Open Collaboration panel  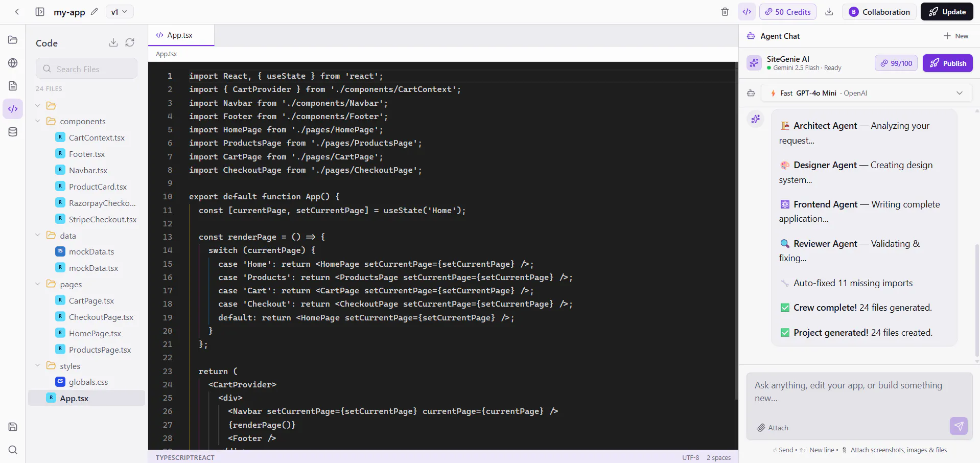click(x=879, y=12)
